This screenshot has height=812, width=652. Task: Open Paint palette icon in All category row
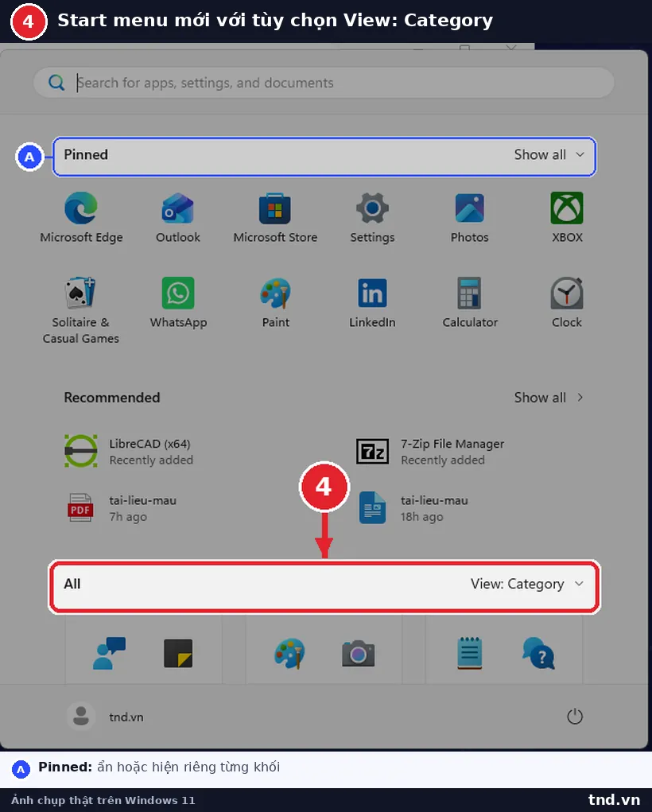pos(289,653)
